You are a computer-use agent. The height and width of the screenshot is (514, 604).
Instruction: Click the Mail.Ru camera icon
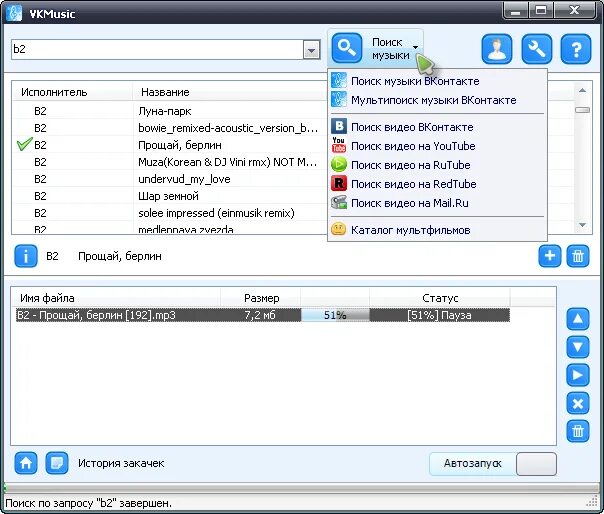pos(339,202)
